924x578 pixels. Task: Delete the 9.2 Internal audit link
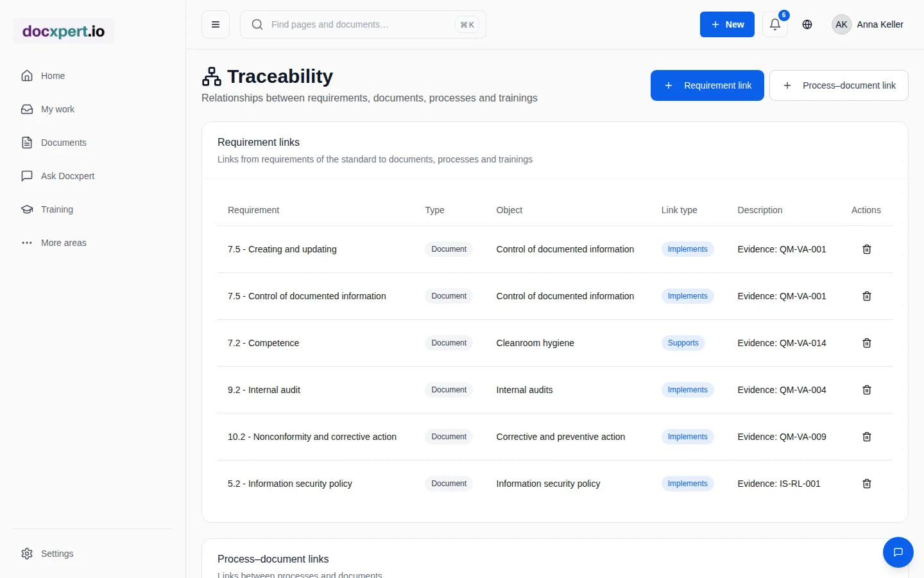pyautogui.click(x=866, y=390)
